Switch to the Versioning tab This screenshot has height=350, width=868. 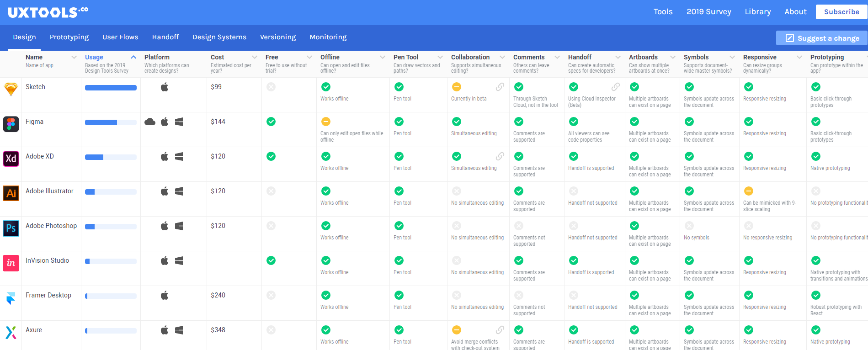pyautogui.click(x=278, y=37)
